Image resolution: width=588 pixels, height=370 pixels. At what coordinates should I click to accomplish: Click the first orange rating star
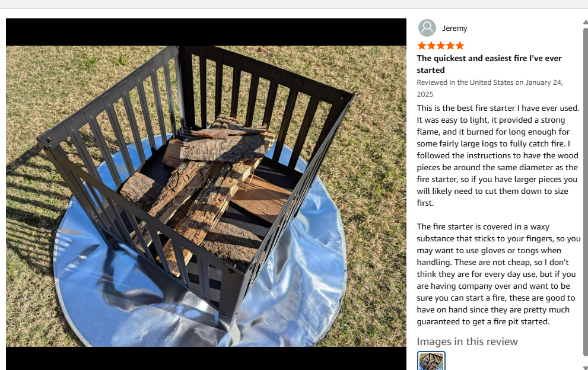(421, 46)
